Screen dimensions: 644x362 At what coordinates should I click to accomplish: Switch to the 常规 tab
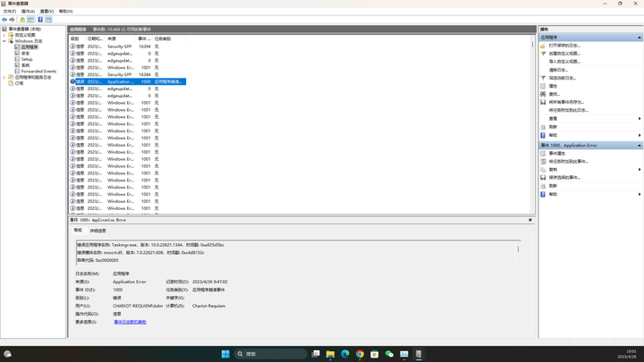pos(78,231)
